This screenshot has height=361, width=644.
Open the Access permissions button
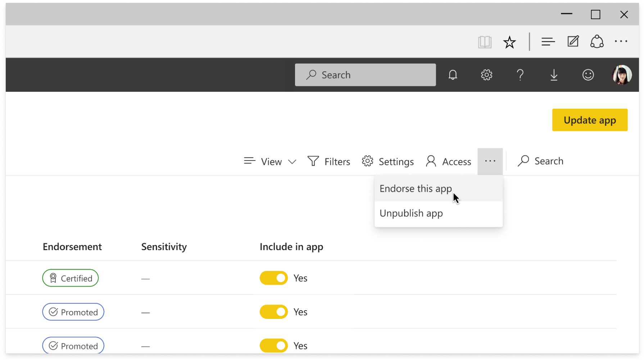click(448, 162)
